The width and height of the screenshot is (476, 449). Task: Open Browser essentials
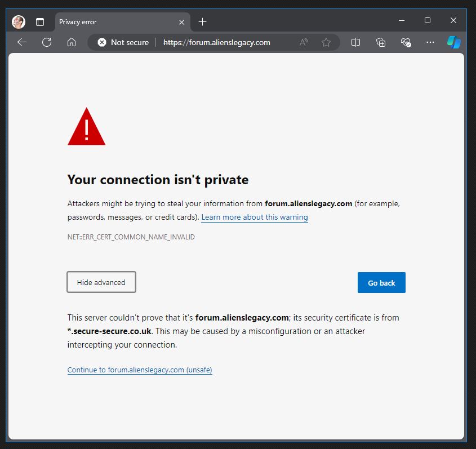pyautogui.click(x=406, y=42)
